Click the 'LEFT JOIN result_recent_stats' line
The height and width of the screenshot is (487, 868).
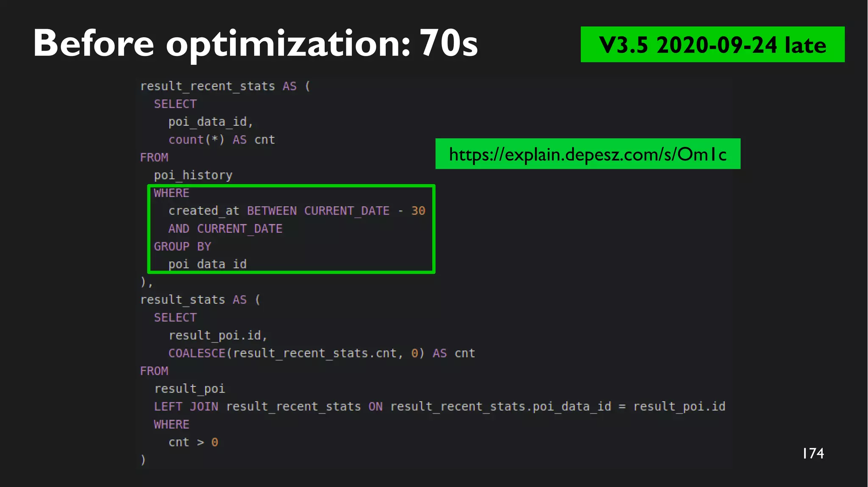point(440,407)
